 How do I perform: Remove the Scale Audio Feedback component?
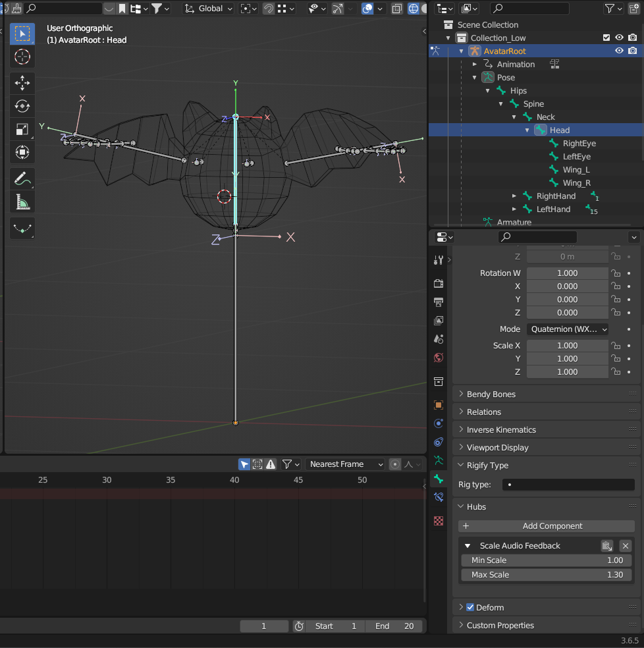(626, 545)
